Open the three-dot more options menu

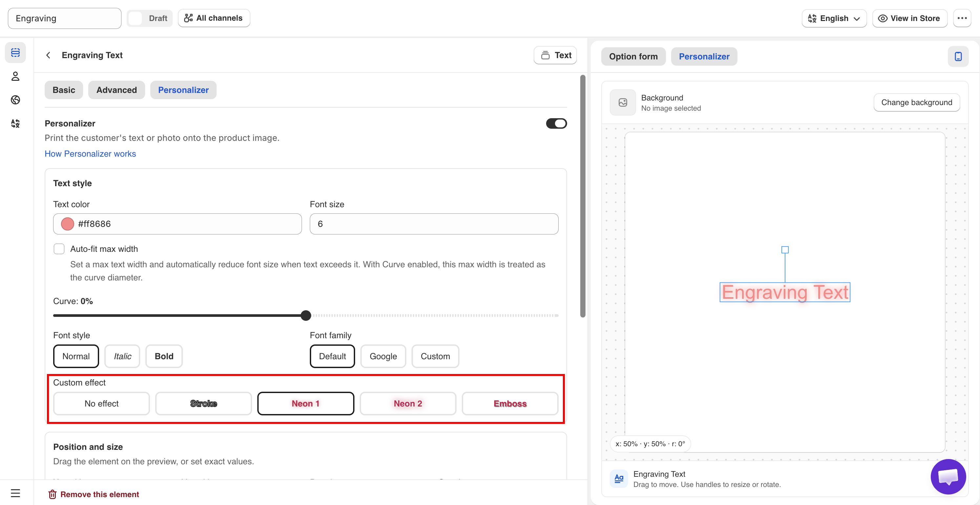click(962, 18)
